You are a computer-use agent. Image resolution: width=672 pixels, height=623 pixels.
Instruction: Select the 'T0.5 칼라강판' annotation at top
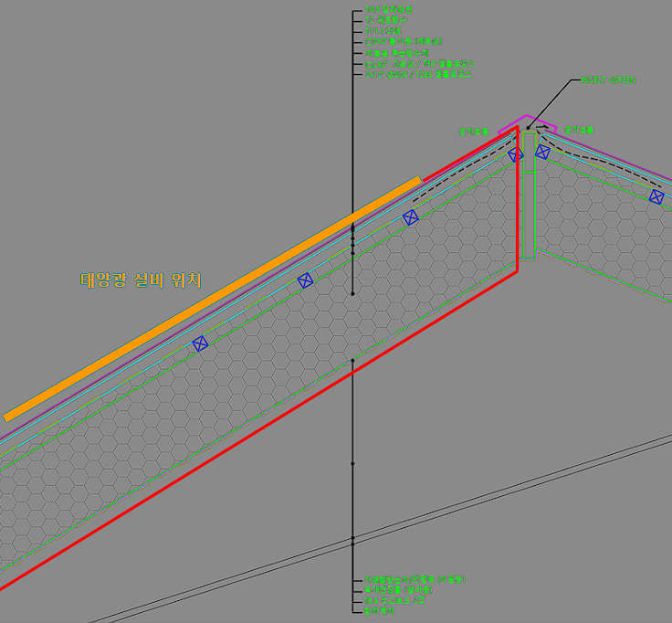390,10
